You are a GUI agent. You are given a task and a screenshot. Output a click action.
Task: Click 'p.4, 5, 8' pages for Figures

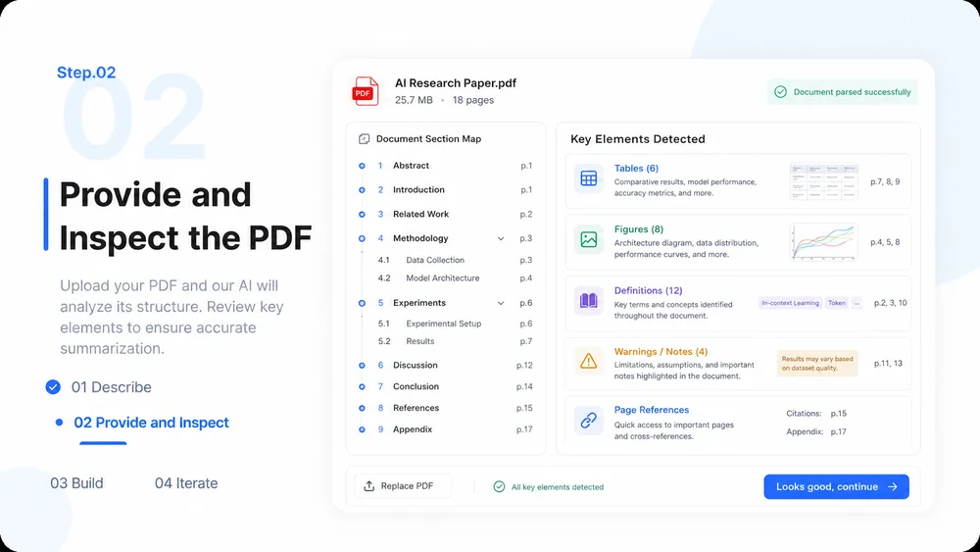(885, 242)
